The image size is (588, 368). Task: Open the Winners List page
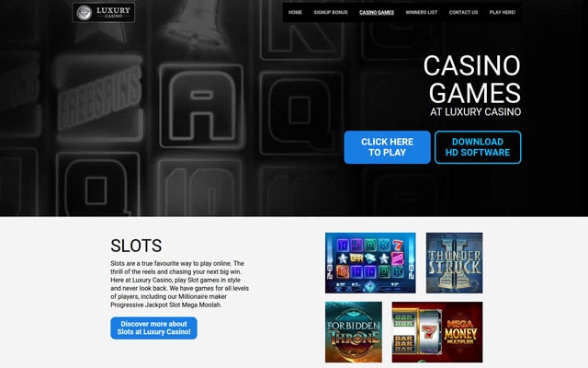tap(422, 12)
